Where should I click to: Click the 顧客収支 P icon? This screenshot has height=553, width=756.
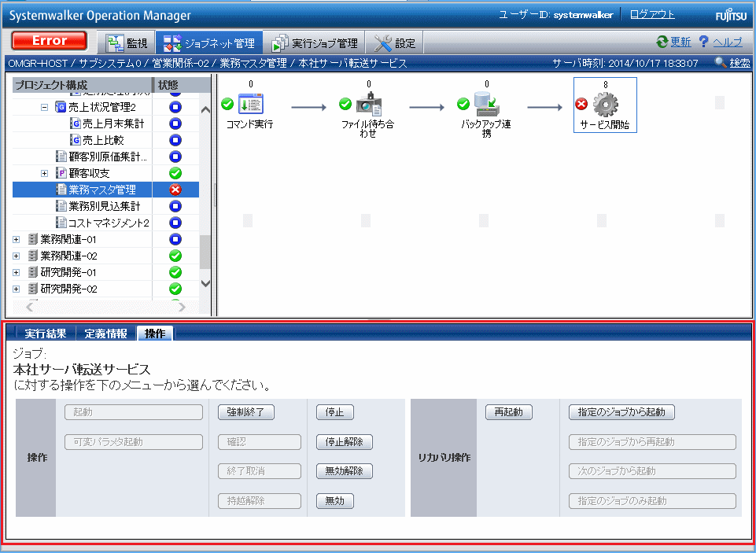(61, 173)
